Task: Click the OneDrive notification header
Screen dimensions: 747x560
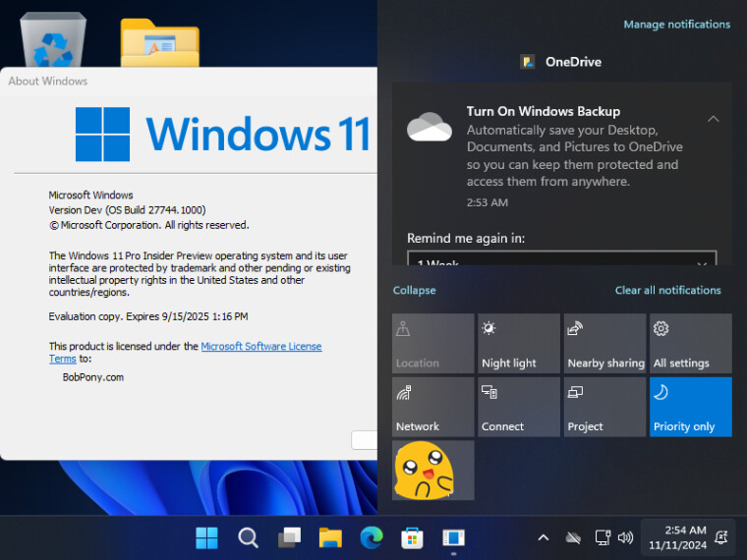Action: (561, 62)
